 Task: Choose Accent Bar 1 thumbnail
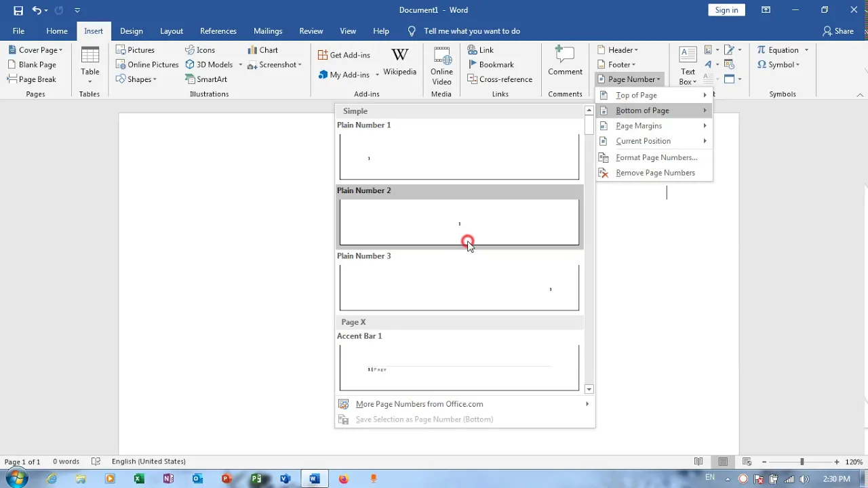(x=459, y=367)
